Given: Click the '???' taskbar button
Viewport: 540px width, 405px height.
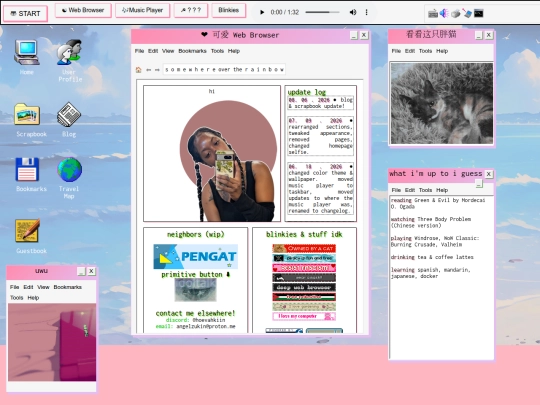Looking at the screenshot, I should point(191,10).
